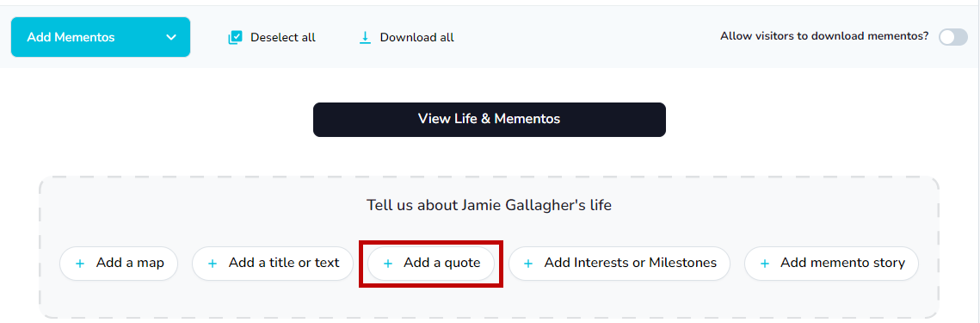Viewport: 980px width, 323px height.
Task: Choose the Download all text link
Action: pyautogui.click(x=417, y=38)
